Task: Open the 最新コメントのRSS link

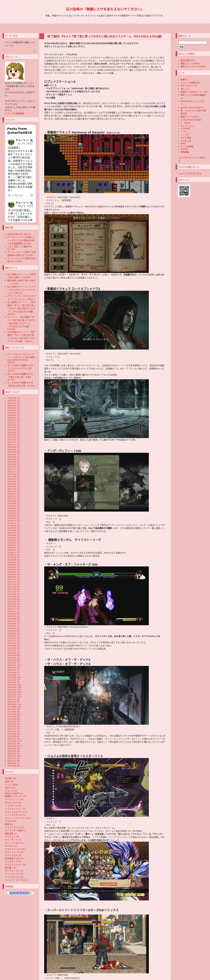Action: point(190,64)
